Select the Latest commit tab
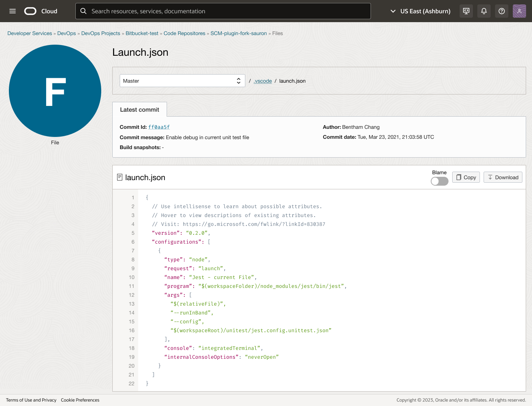The image size is (532, 406). coord(139,110)
